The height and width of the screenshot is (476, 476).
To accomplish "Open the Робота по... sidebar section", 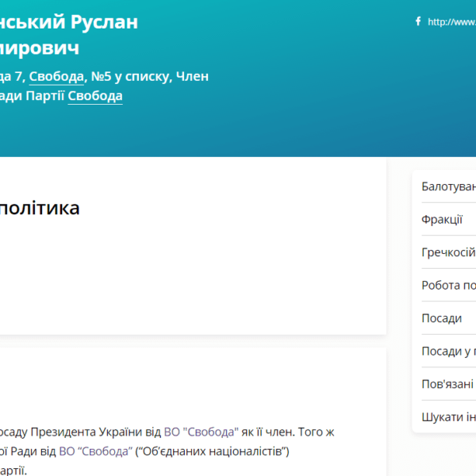I will pyautogui.click(x=449, y=285).
